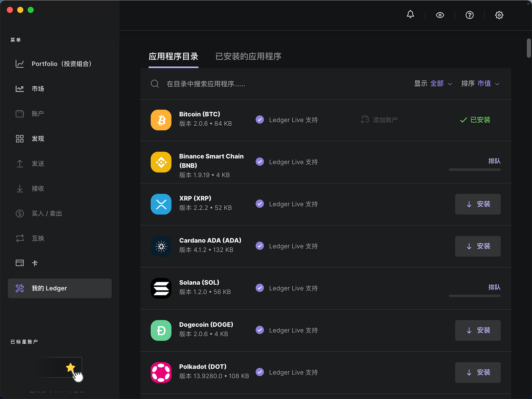Image resolution: width=532 pixels, height=399 pixels.
Task: Click the Portfolio chart icon in sidebar
Action: click(x=20, y=64)
